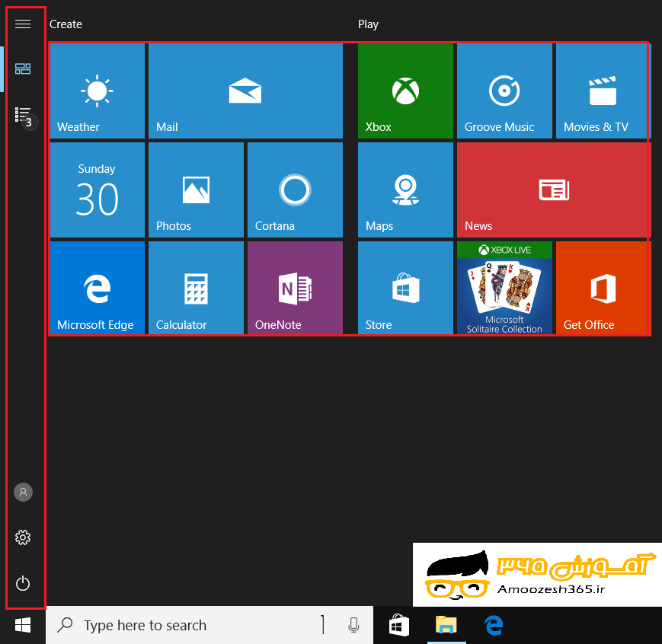The width and height of the screenshot is (662, 644).
Task: Click the Windows Start button
Action: (x=23, y=625)
